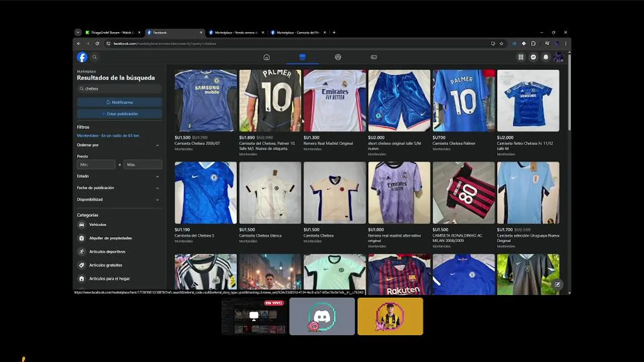Click the browser forward arrow
Image resolution: width=644 pixels, height=362 pixels.
coord(88,44)
